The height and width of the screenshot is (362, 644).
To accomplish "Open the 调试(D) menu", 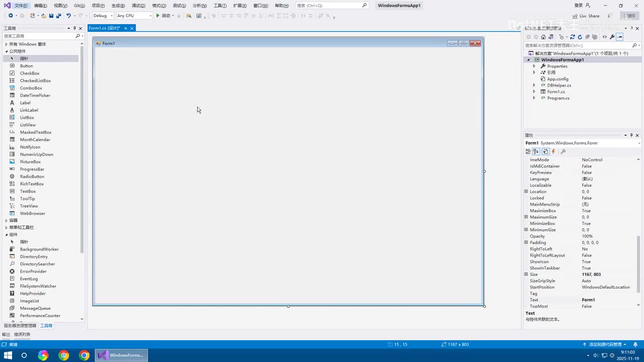I will (138, 6).
